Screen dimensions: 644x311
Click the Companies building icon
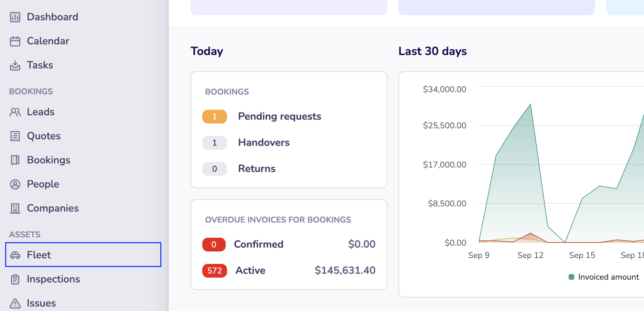[x=15, y=208]
